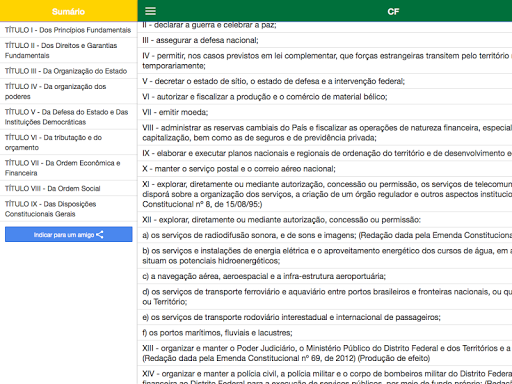Image resolution: width=512 pixels, height=384 pixels.
Task: Select item XII - explorar, diretamente ou mediante
Action: pos(325,220)
